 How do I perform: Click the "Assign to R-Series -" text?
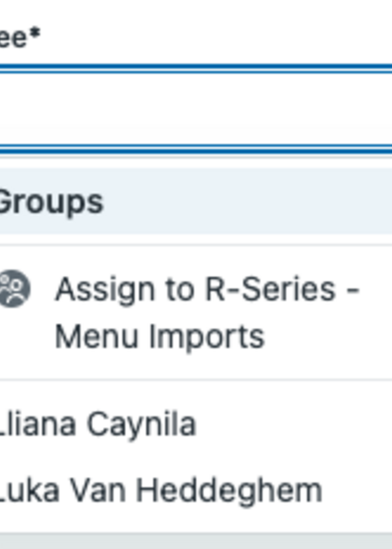tap(207, 289)
